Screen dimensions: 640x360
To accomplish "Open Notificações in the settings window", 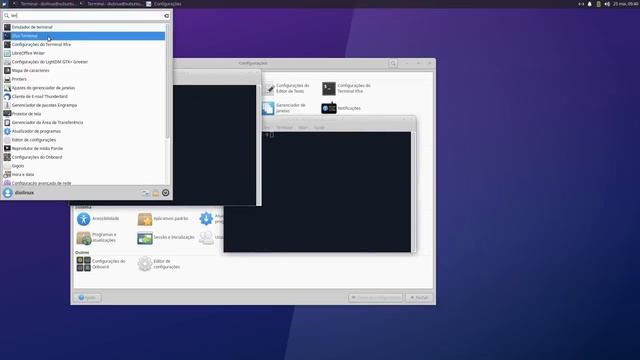I will click(x=341, y=108).
